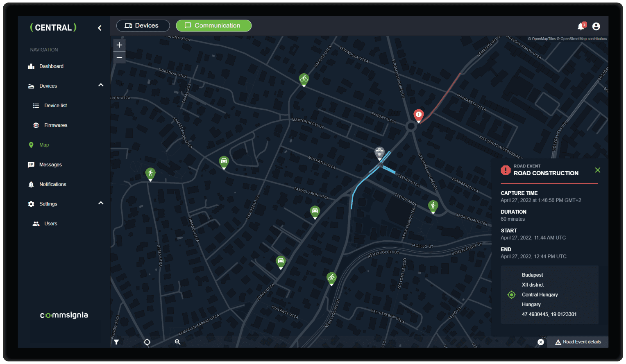
Task: Open Dashboard from the navigation
Action: (51, 66)
